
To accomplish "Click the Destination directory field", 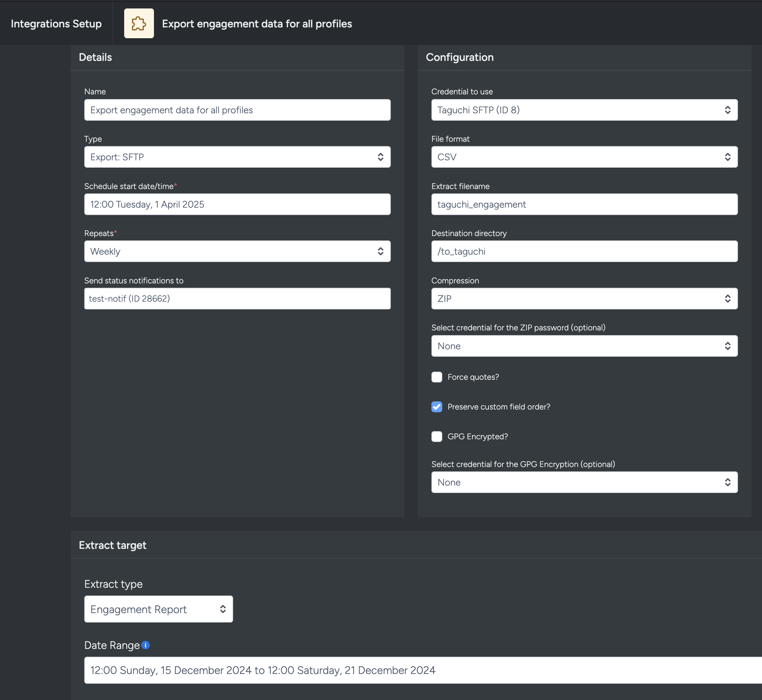I will click(584, 251).
